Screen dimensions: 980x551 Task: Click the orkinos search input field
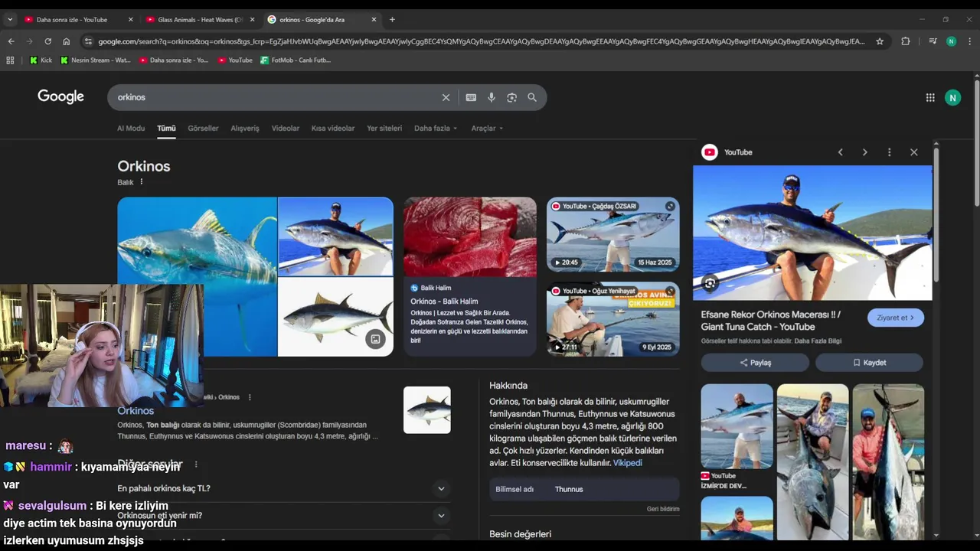(x=276, y=97)
